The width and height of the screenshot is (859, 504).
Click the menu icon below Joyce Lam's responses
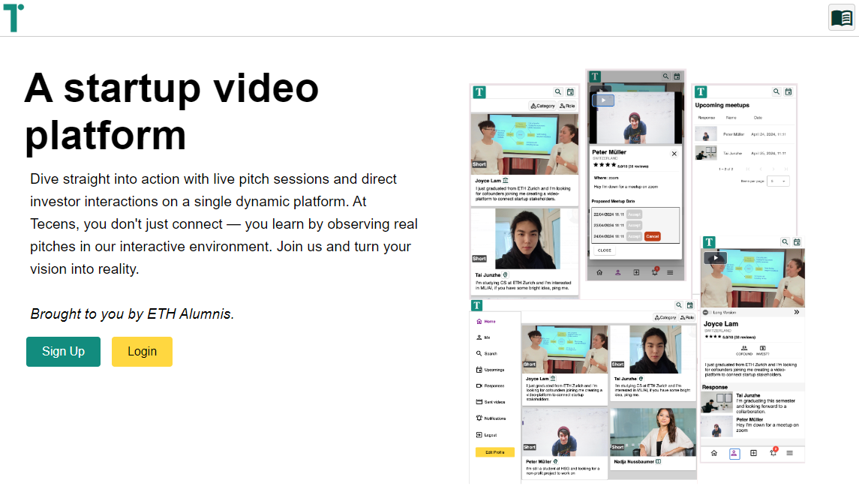pyautogui.click(x=789, y=454)
